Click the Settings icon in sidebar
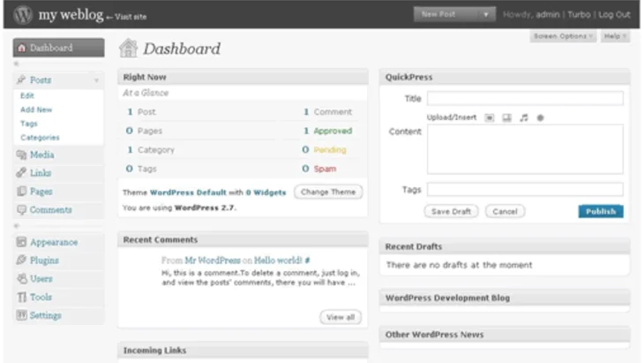The height and width of the screenshot is (363, 644). point(21,315)
